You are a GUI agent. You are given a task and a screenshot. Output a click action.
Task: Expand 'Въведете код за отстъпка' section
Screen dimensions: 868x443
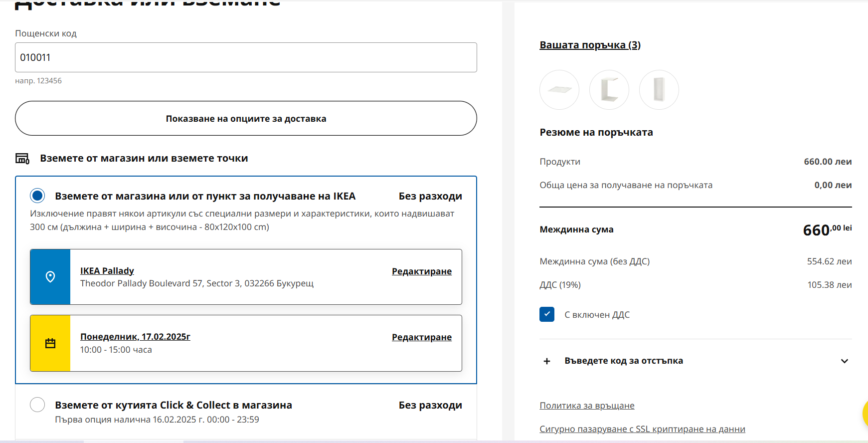(x=624, y=361)
